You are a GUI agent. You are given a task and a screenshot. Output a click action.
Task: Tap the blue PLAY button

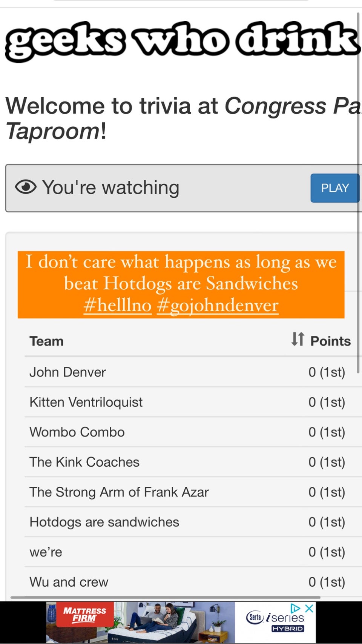pyautogui.click(x=335, y=188)
